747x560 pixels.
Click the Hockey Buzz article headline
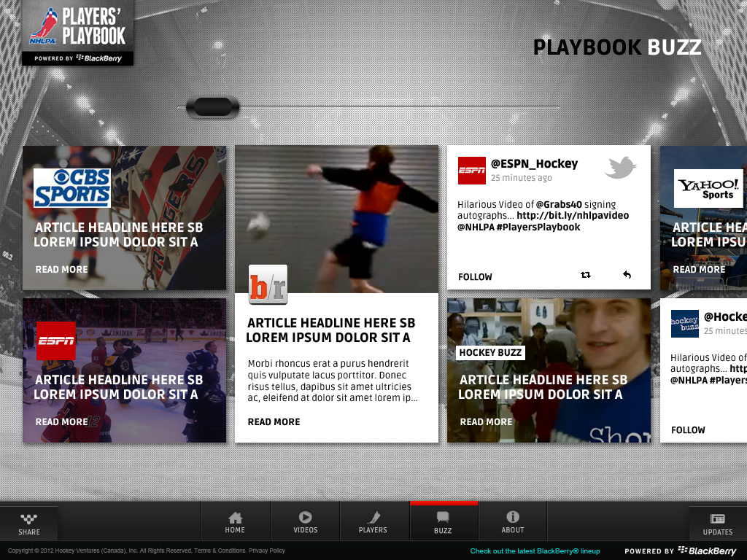[x=543, y=387]
